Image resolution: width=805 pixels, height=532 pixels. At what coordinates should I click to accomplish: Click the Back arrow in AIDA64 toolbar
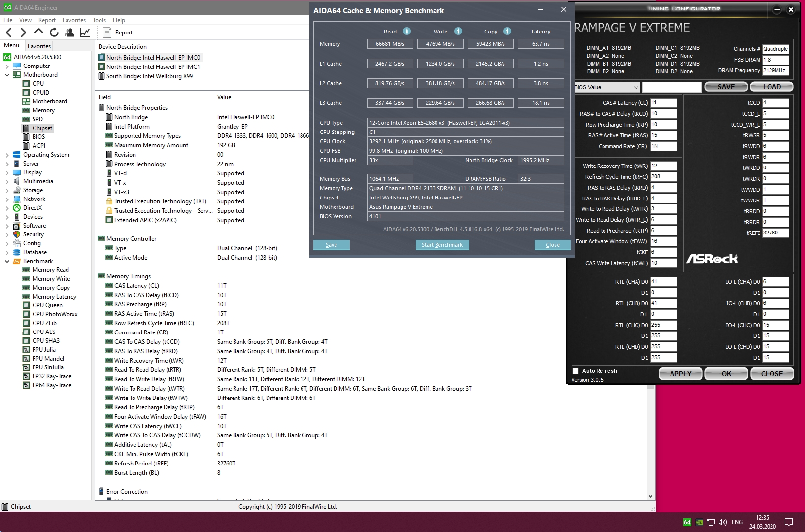pyautogui.click(x=8, y=33)
